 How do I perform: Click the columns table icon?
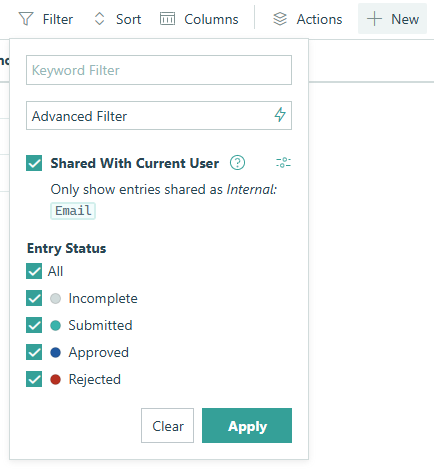click(x=167, y=19)
